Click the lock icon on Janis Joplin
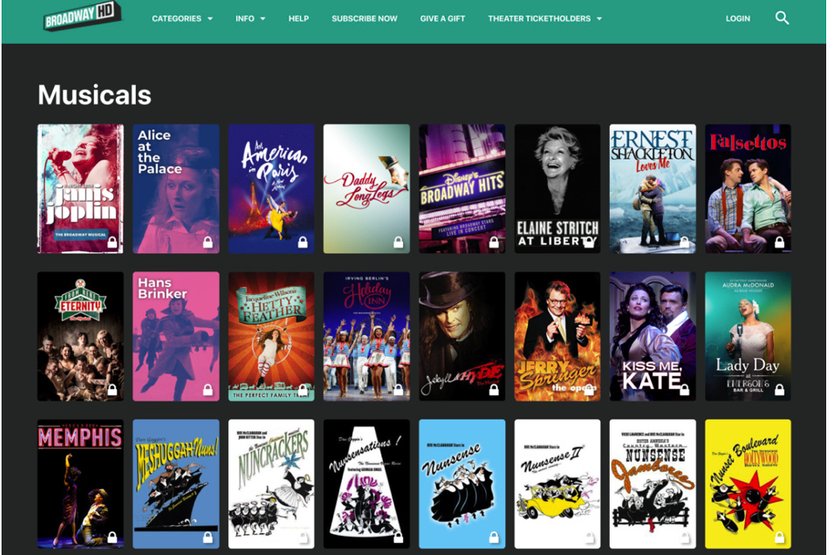The height and width of the screenshot is (555, 833). pos(112,243)
